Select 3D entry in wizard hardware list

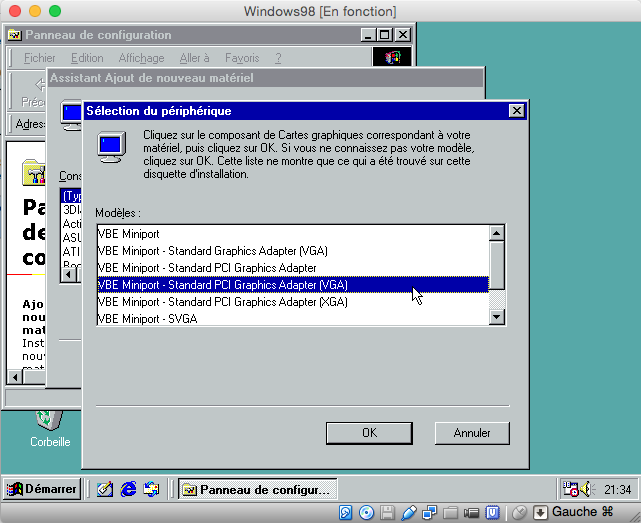(72, 210)
